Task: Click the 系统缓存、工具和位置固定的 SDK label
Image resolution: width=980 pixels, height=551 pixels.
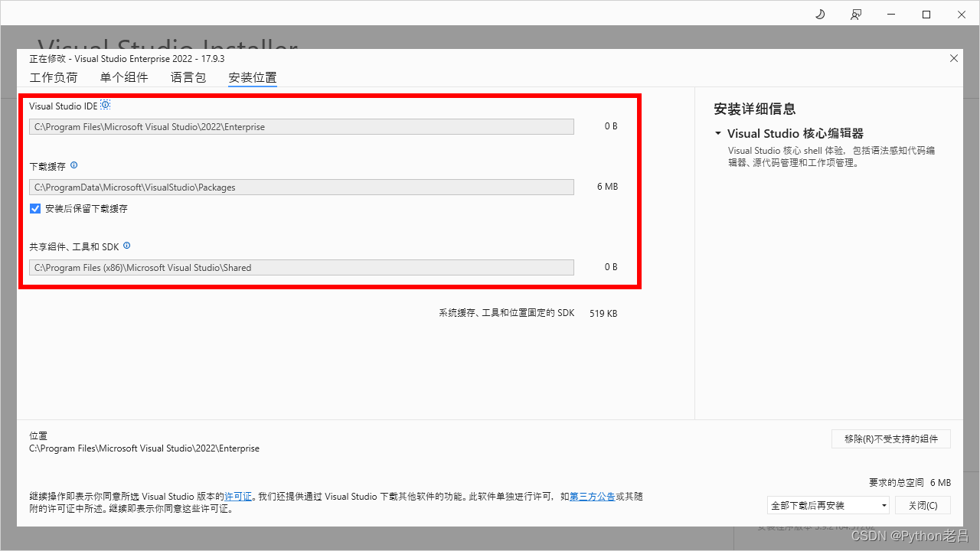Action: [x=506, y=313]
